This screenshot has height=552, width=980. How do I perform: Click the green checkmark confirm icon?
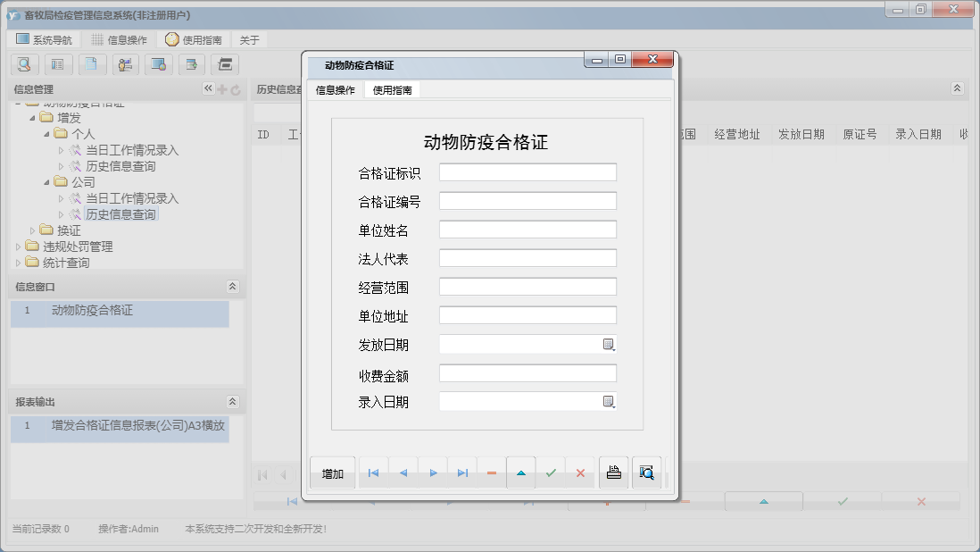(x=549, y=473)
